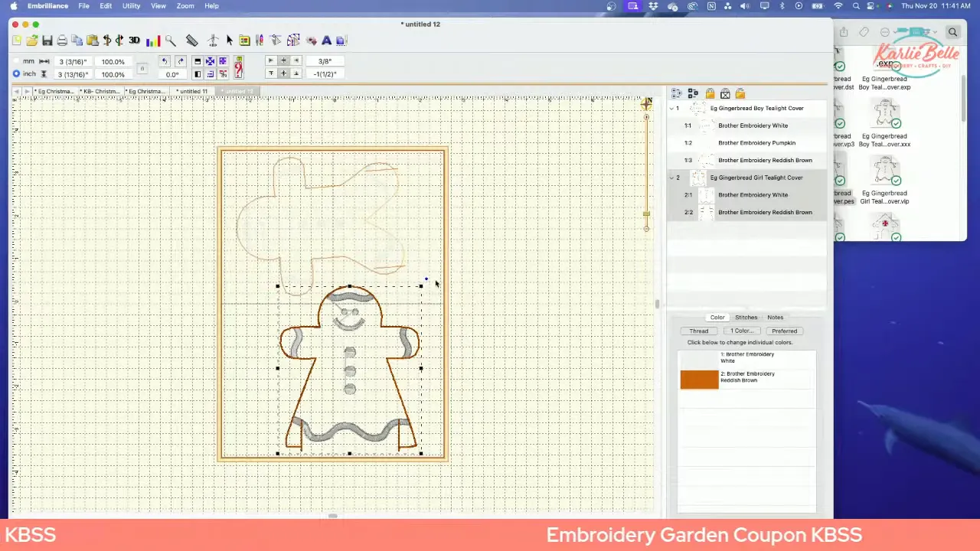Toggle the 3D view button
The height and width of the screenshot is (551, 980).
[134, 41]
